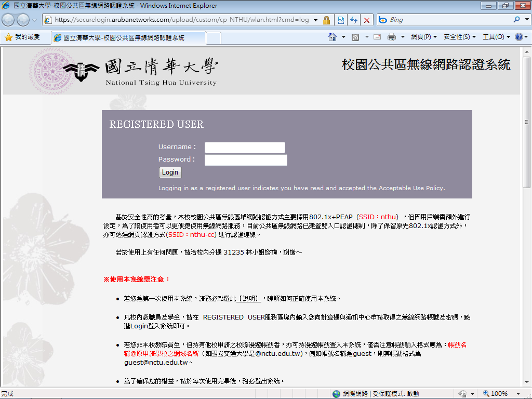Click the Read Mail envelope icon
This screenshot has height=399, width=532.
point(377,37)
